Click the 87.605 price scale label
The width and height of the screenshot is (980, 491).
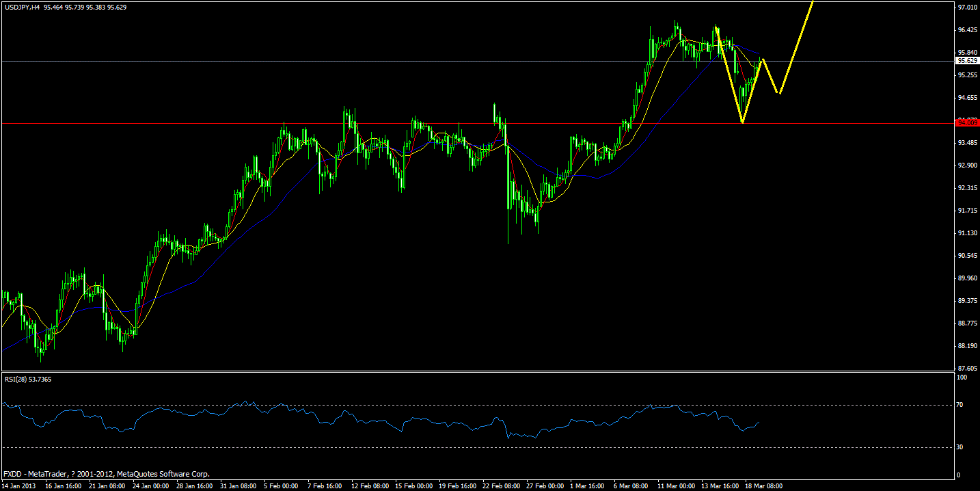point(968,367)
